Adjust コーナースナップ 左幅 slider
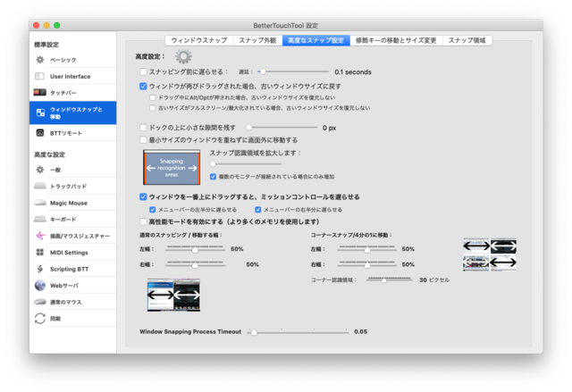This screenshot has height=392, width=572. (x=367, y=249)
